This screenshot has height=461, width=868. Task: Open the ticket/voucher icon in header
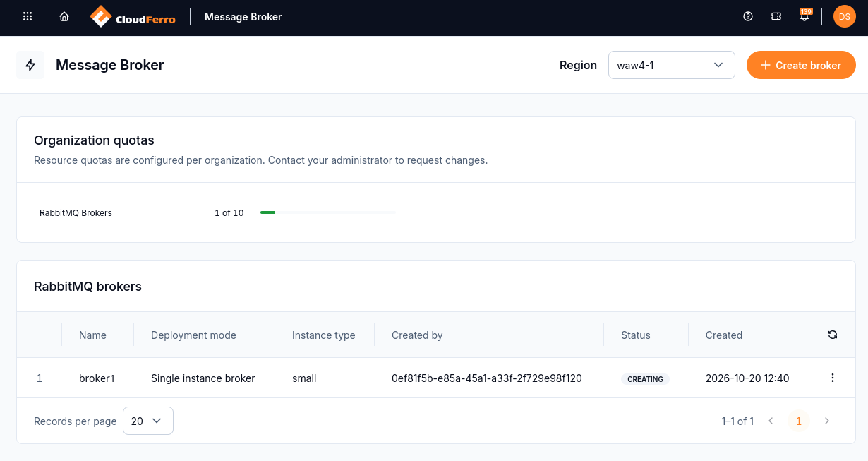pos(776,17)
